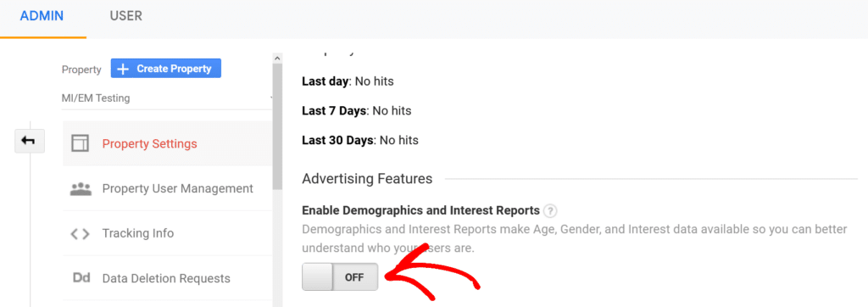Open Property Settings menu item
This screenshot has width=868, height=307.
(168, 143)
